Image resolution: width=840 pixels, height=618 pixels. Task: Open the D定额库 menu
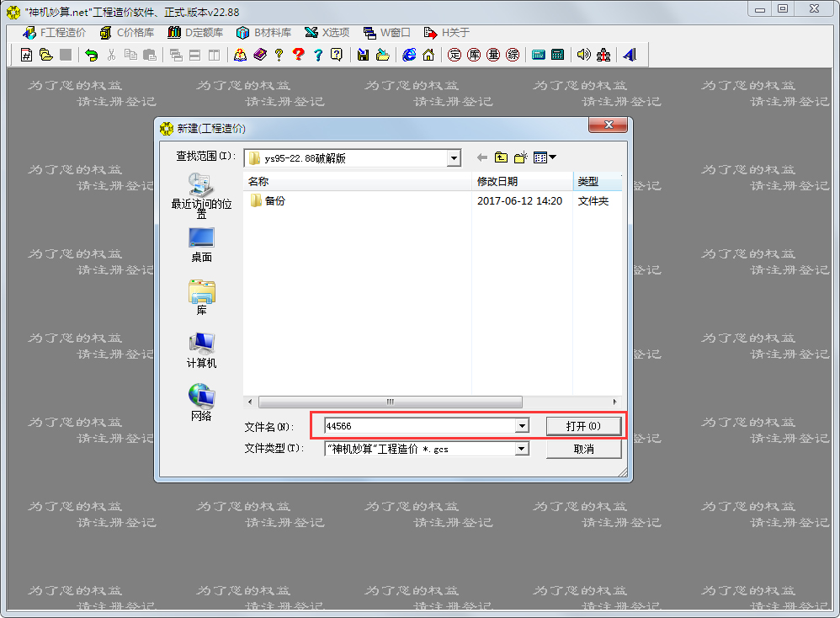pos(195,33)
